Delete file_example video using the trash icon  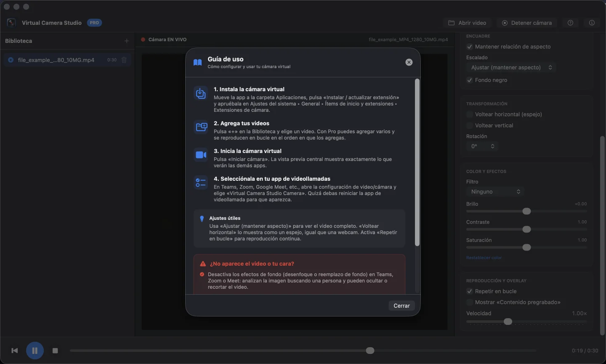pyautogui.click(x=124, y=60)
